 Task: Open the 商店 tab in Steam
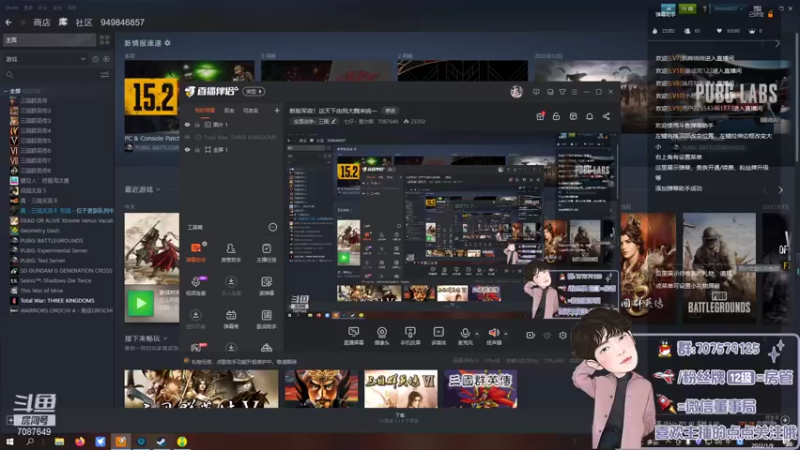42,22
